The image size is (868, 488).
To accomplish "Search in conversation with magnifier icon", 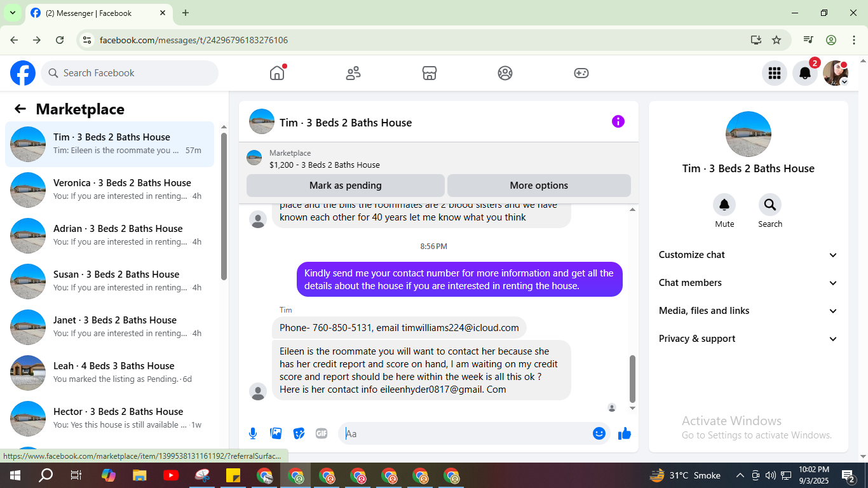I will (x=770, y=205).
